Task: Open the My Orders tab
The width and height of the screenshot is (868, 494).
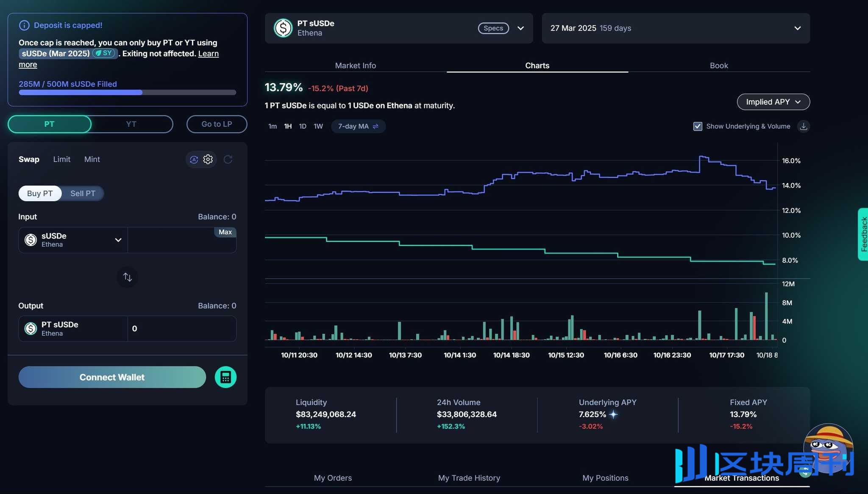Action: [333, 478]
